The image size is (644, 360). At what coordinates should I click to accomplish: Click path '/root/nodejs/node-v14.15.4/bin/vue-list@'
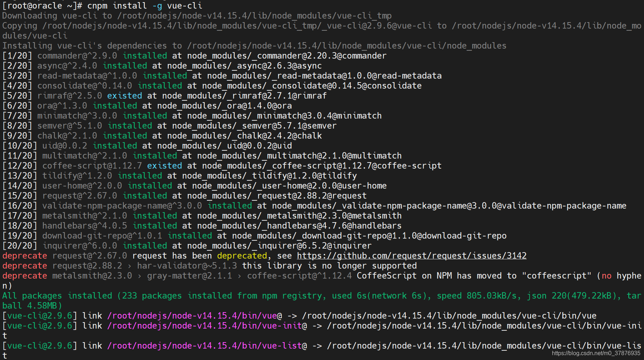[207, 346]
